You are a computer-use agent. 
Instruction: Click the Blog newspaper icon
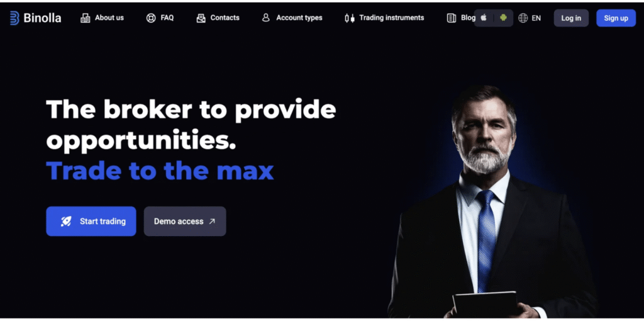pyautogui.click(x=452, y=18)
